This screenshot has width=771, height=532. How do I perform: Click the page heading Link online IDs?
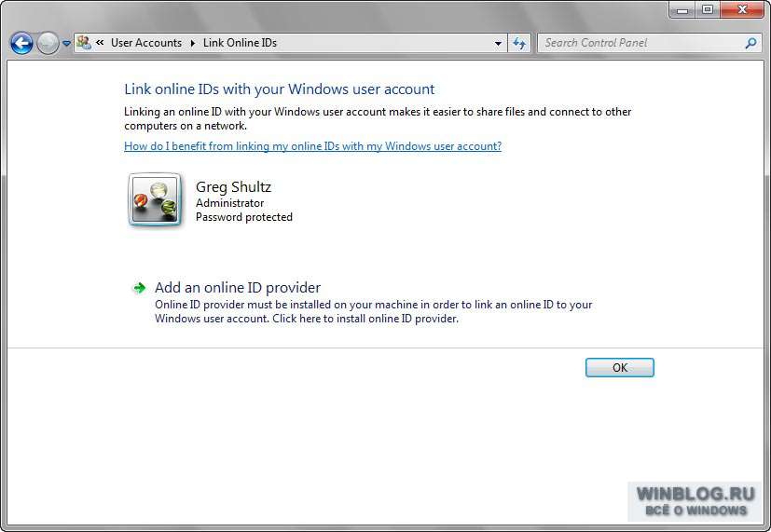tap(280, 89)
